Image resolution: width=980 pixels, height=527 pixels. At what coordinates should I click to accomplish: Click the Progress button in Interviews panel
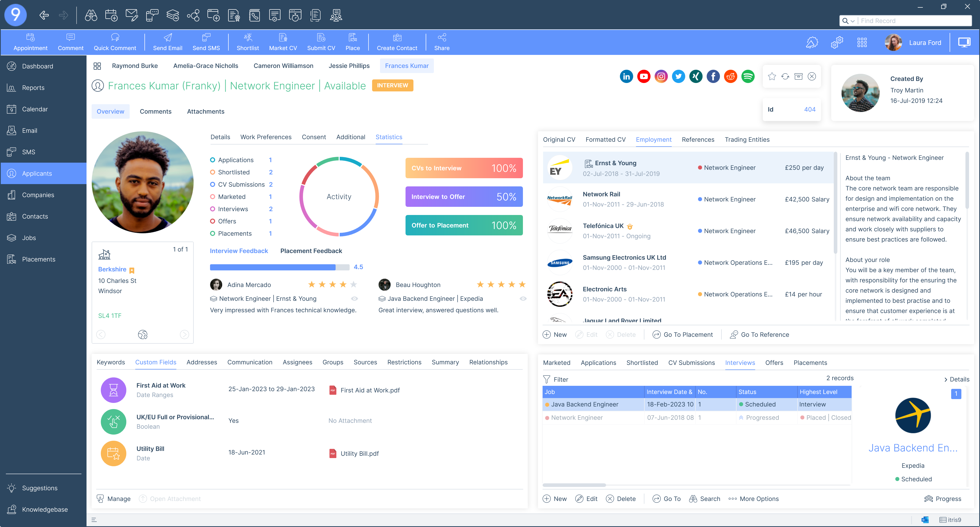pos(943,499)
